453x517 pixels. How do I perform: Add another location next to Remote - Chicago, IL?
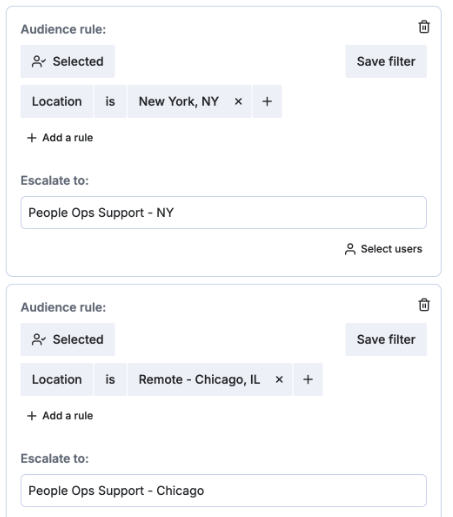(x=308, y=379)
